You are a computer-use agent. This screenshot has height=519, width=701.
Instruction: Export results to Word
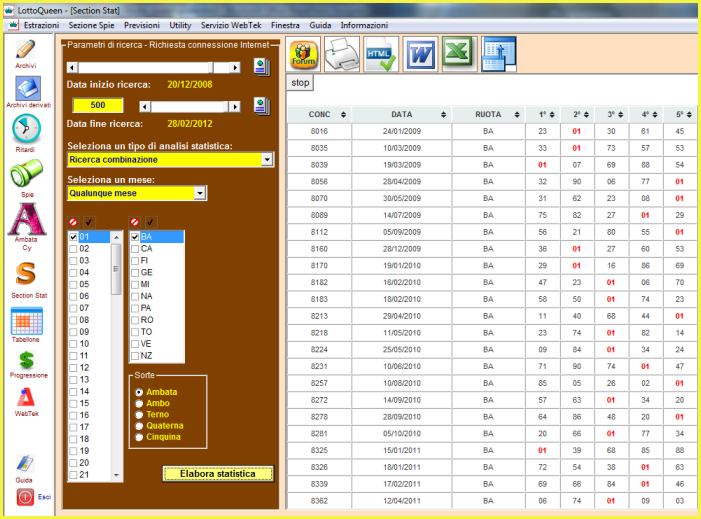[x=420, y=54]
